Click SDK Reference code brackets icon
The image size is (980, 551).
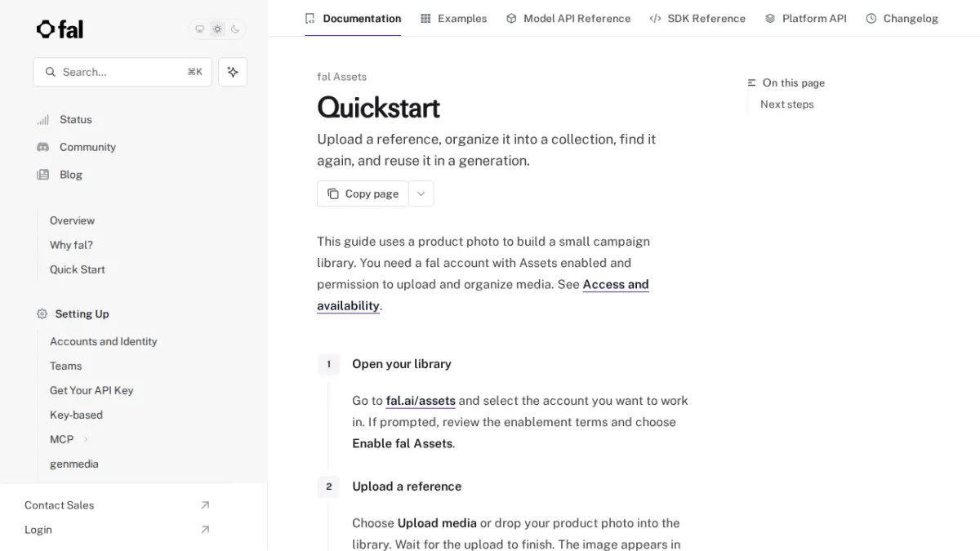(655, 18)
